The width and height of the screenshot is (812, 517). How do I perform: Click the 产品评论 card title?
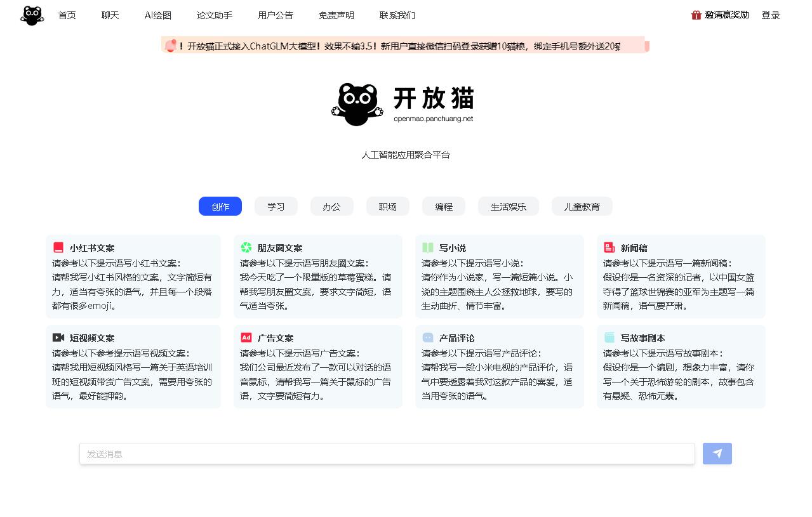(457, 338)
